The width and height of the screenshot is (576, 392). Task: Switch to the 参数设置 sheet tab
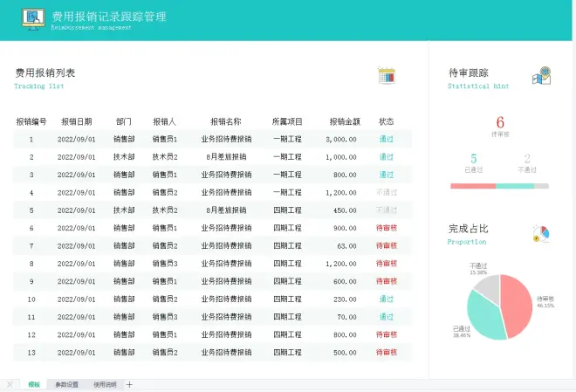66,384
